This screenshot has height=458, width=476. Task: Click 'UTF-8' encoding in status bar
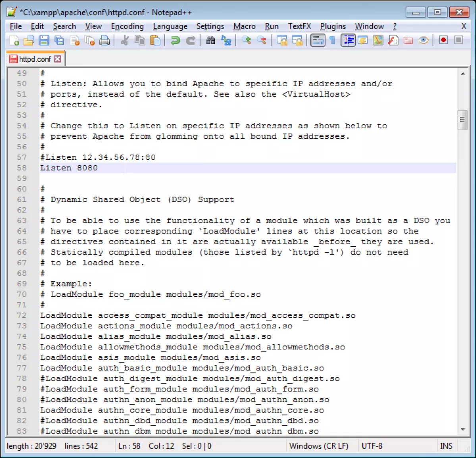(372, 446)
